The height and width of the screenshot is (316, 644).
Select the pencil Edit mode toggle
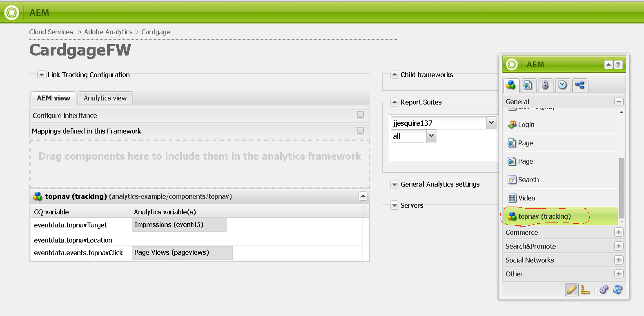pos(571,289)
